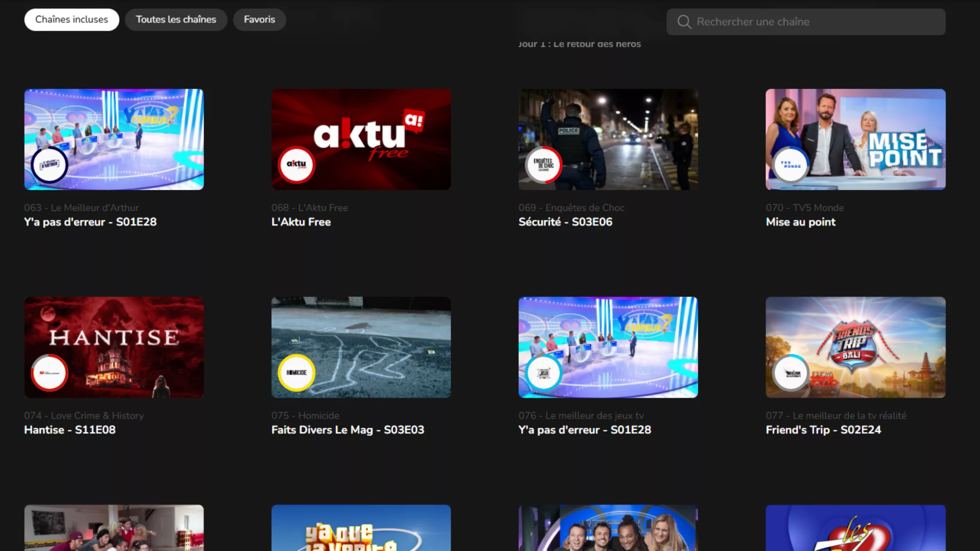The image size is (980, 551).
Task: Click Enquêtes de Choc circular logo
Action: point(543,165)
